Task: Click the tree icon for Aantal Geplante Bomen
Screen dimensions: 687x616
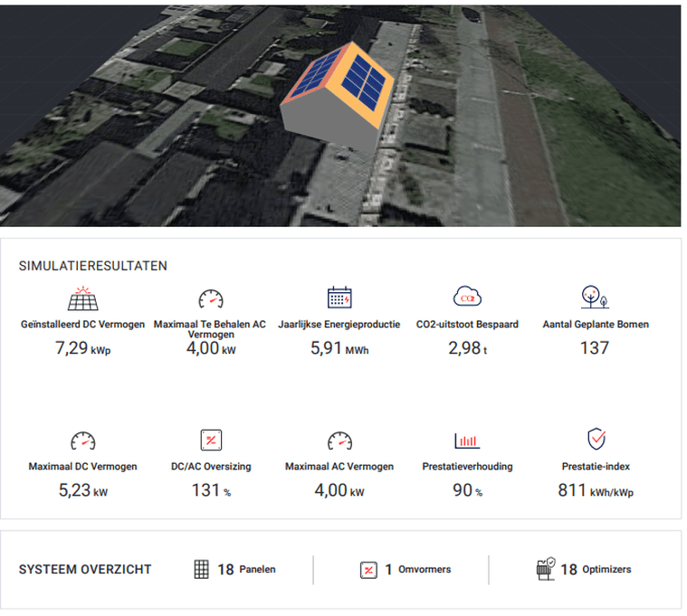Action: [595, 297]
